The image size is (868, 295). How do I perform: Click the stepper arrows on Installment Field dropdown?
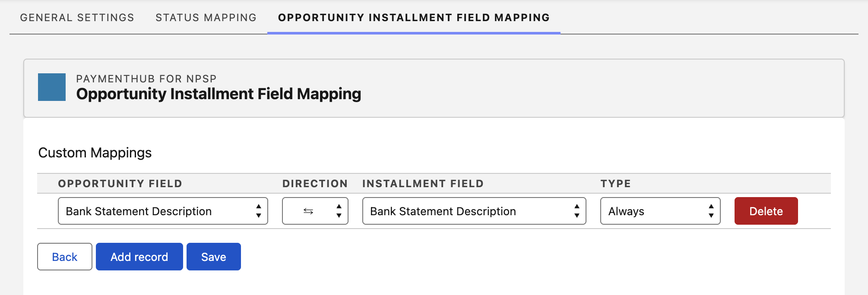click(x=577, y=211)
